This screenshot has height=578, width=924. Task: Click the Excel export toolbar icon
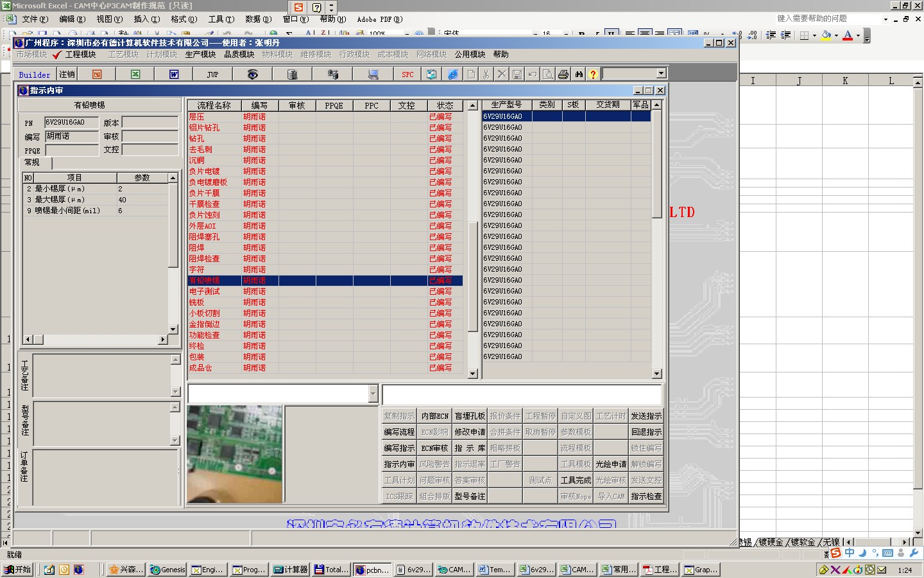point(135,74)
